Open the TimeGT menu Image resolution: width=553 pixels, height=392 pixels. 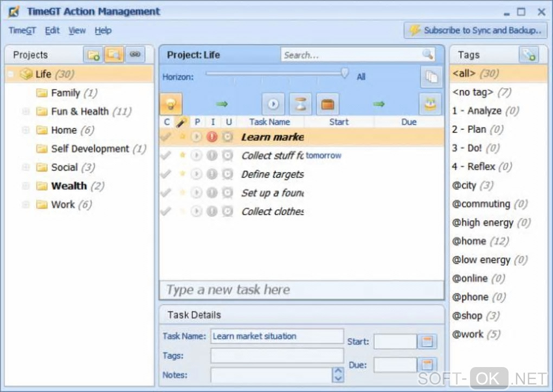pyautogui.click(x=22, y=31)
